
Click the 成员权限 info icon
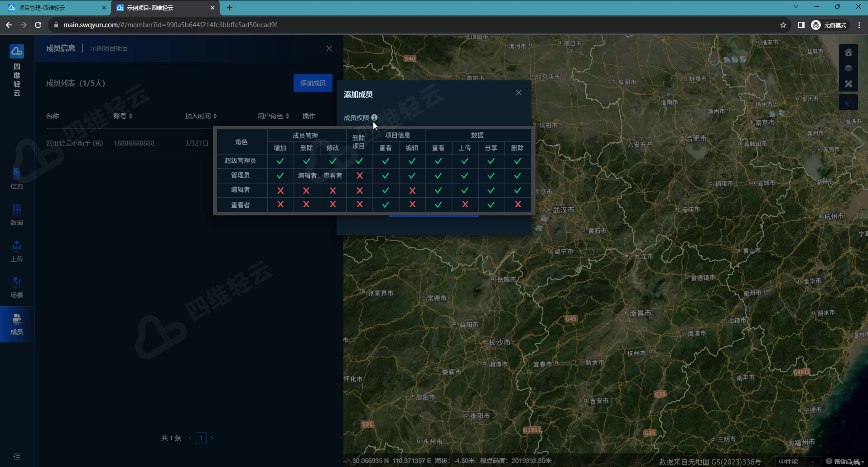pyautogui.click(x=374, y=117)
